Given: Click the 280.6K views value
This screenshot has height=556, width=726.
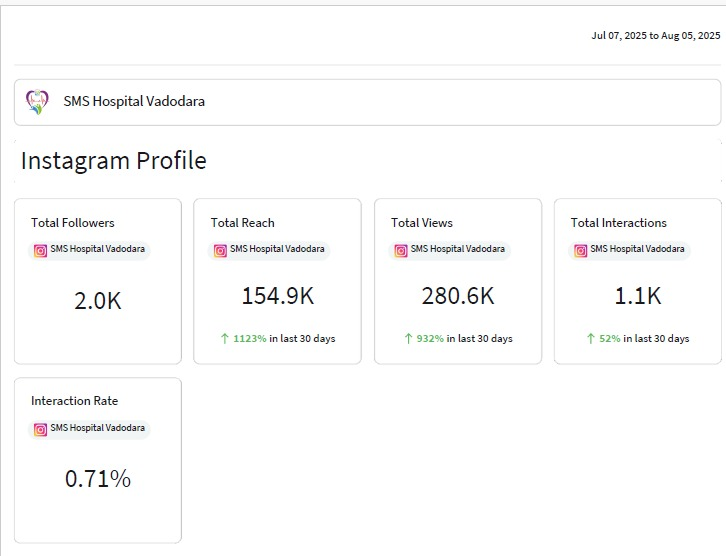Looking at the screenshot, I should pyautogui.click(x=458, y=295).
